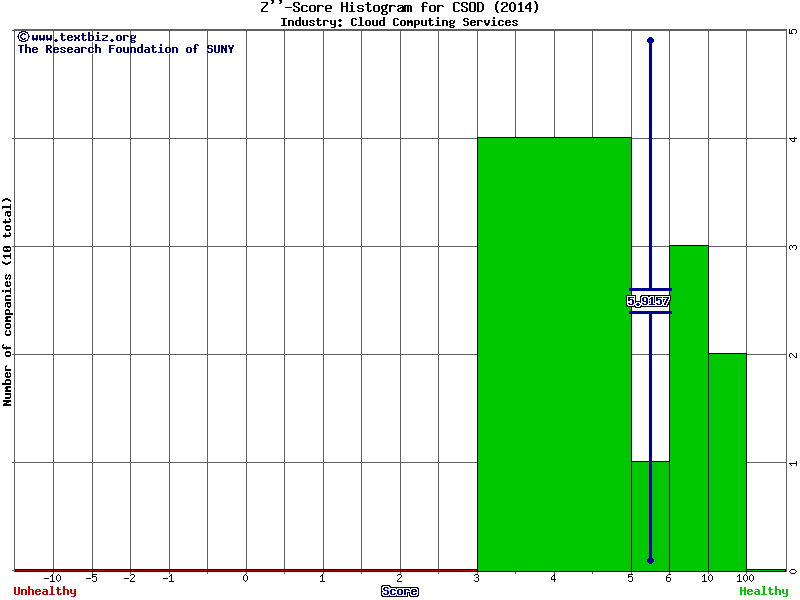This screenshot has height=600, width=800.
Task: Click the x-axis tick label '100'
Action: (x=745, y=578)
